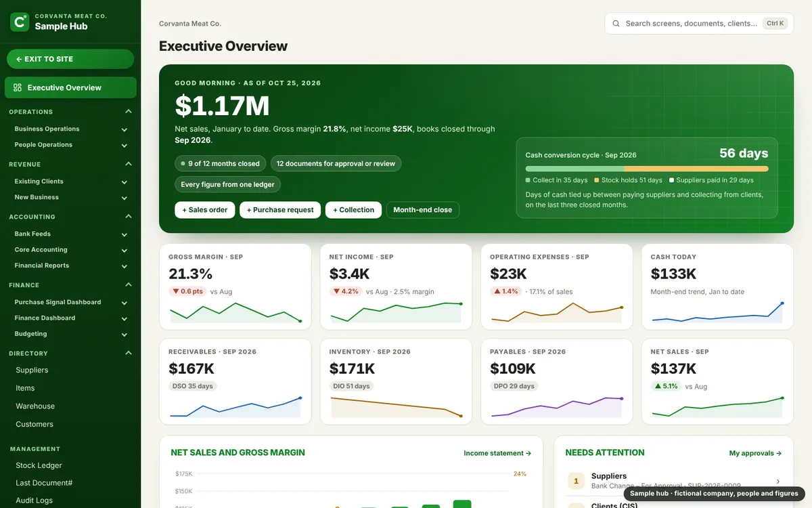Click the Collect in 35 days legend

pyautogui.click(x=556, y=180)
